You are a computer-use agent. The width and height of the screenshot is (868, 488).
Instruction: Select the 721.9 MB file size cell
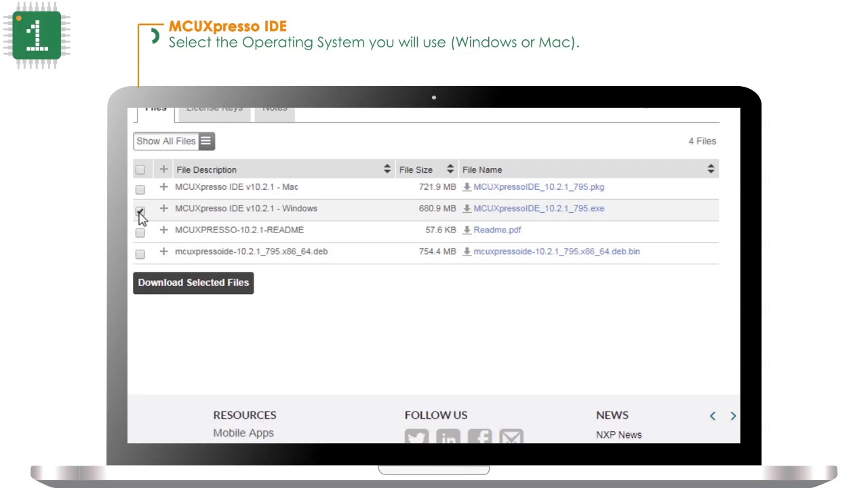[437, 187]
